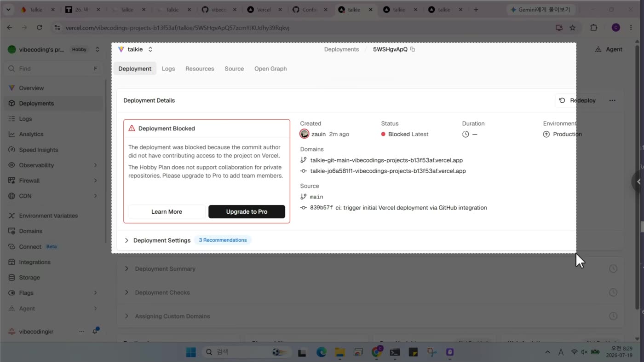The image size is (644, 362).
Task: Open Environment Variables in the sidebar
Action: pyautogui.click(x=48, y=216)
